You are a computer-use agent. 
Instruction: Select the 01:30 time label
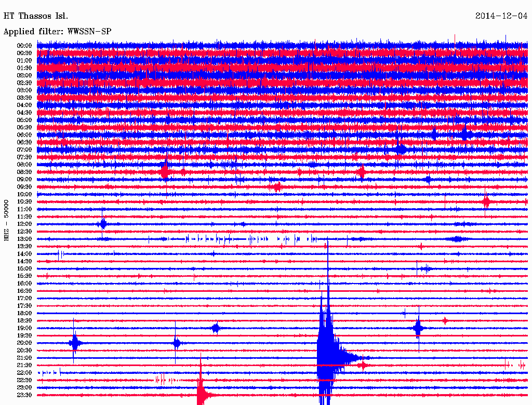pos(24,68)
